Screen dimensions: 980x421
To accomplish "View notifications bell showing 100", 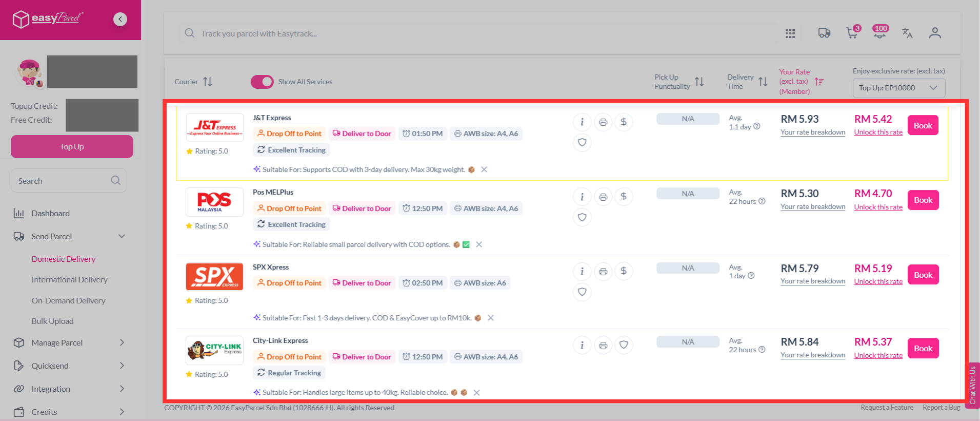I will coord(880,32).
